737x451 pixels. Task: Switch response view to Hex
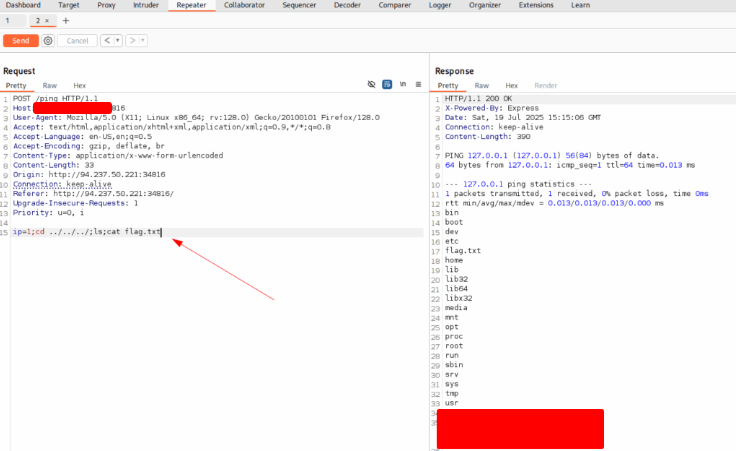pyautogui.click(x=511, y=86)
